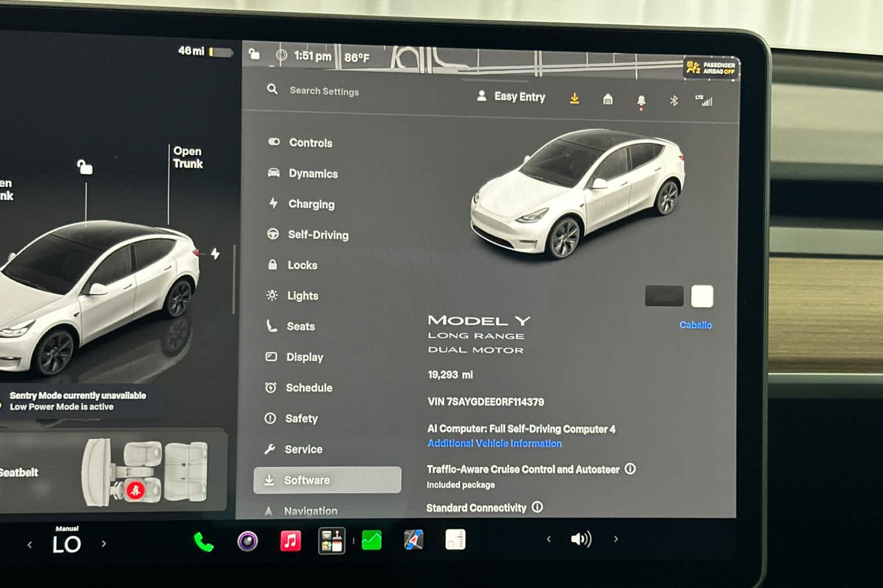Open charge port lightning icon

coord(215,254)
